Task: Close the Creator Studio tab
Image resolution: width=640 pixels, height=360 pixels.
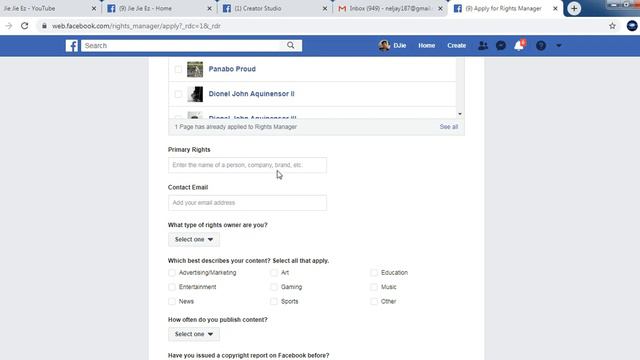Action: click(325, 8)
